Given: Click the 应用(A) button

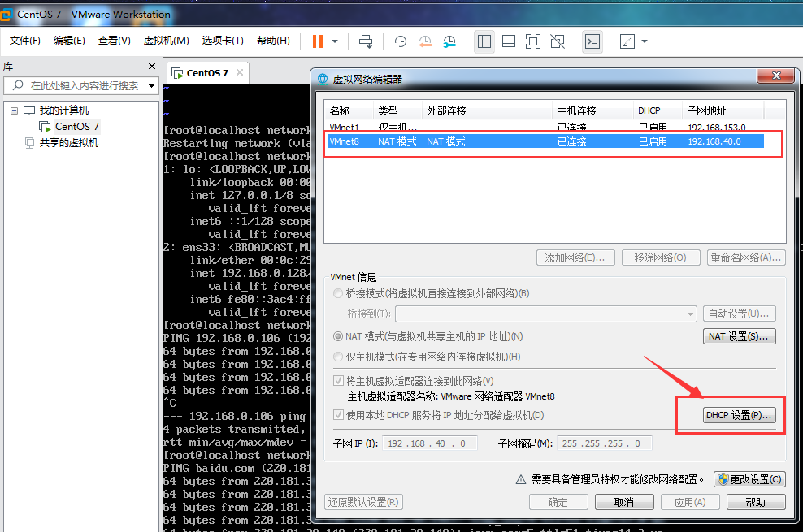Looking at the screenshot, I should point(690,502).
